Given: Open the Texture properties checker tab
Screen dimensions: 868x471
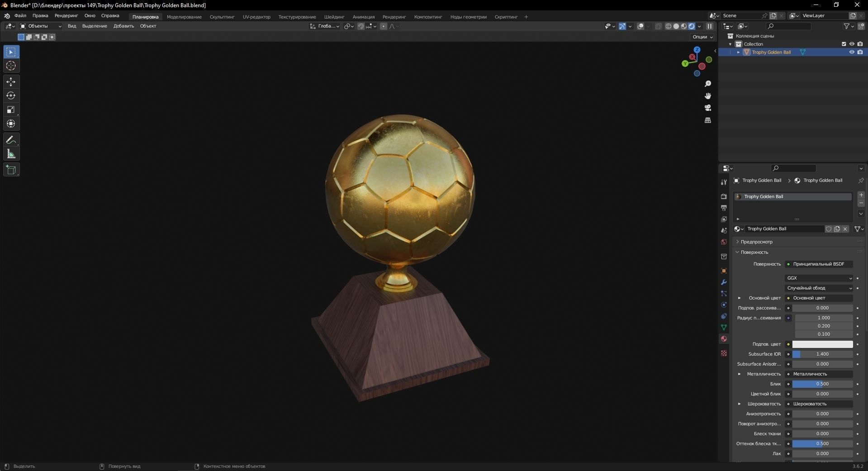Looking at the screenshot, I should click(724, 353).
